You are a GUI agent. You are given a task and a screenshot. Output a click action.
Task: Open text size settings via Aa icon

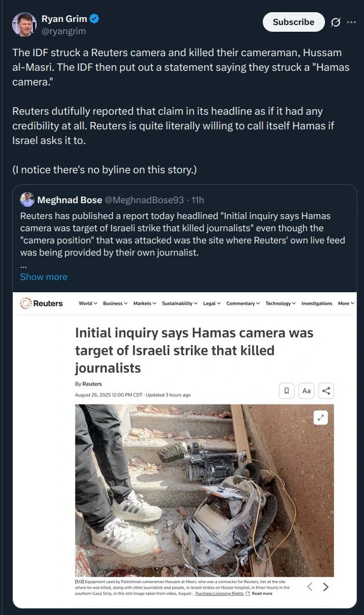coord(306,390)
